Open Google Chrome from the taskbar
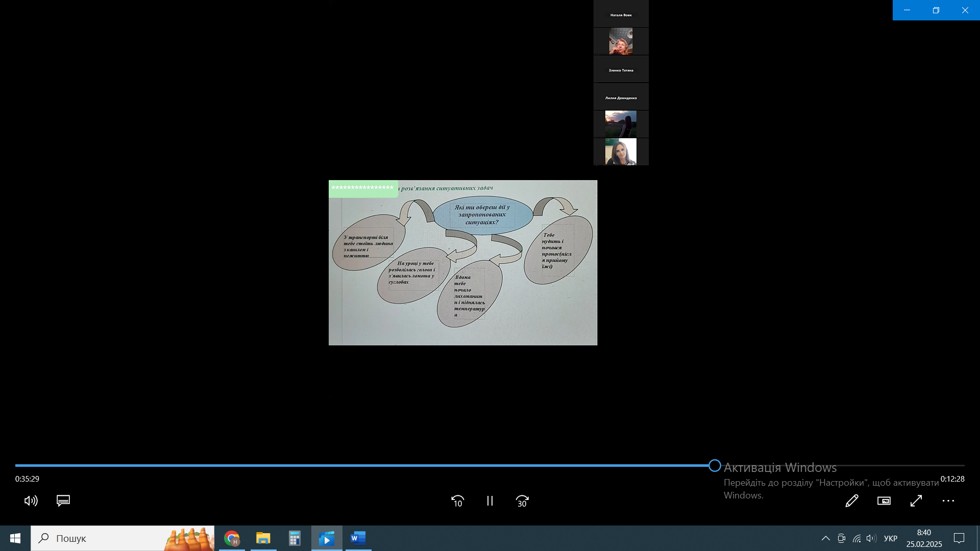Screen dimensions: 980x551 232,538
